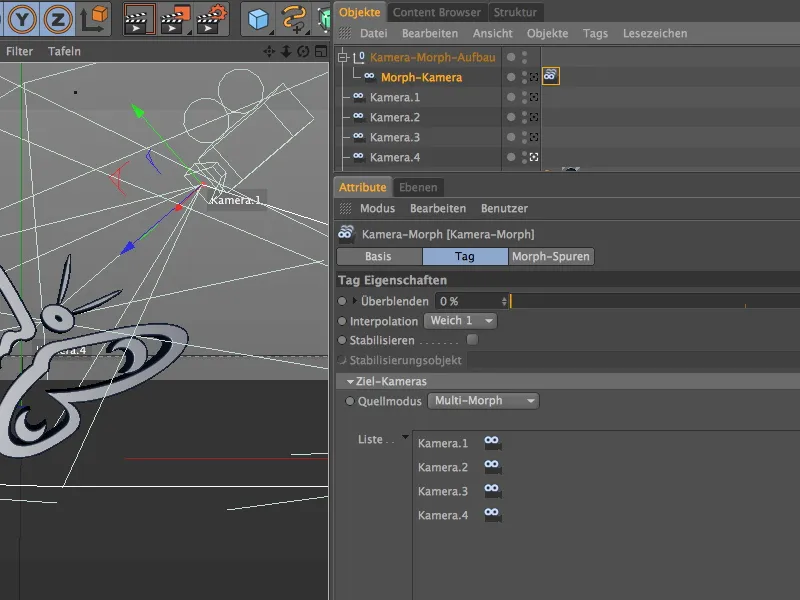Open the viewport Tafeln menu
Screen dimensions: 800x600
coord(64,51)
